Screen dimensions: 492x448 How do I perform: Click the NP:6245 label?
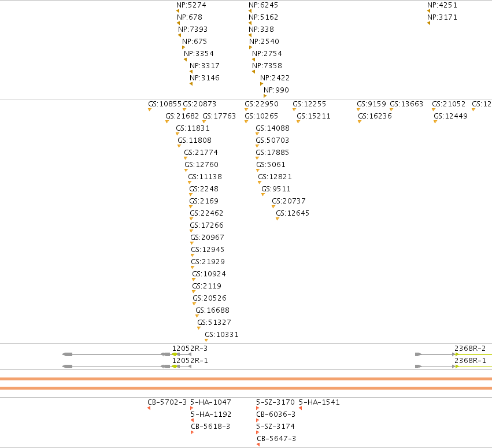click(263, 5)
